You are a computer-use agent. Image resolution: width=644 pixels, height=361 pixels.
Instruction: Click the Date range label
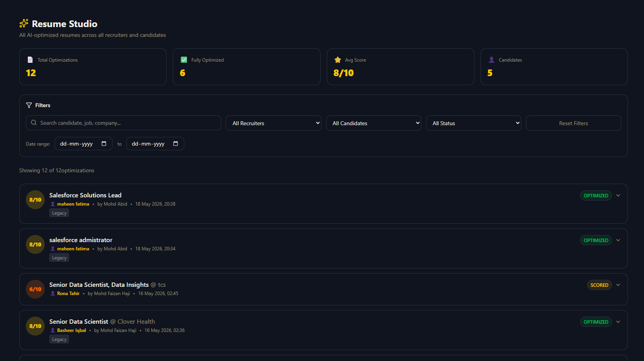[38, 144]
